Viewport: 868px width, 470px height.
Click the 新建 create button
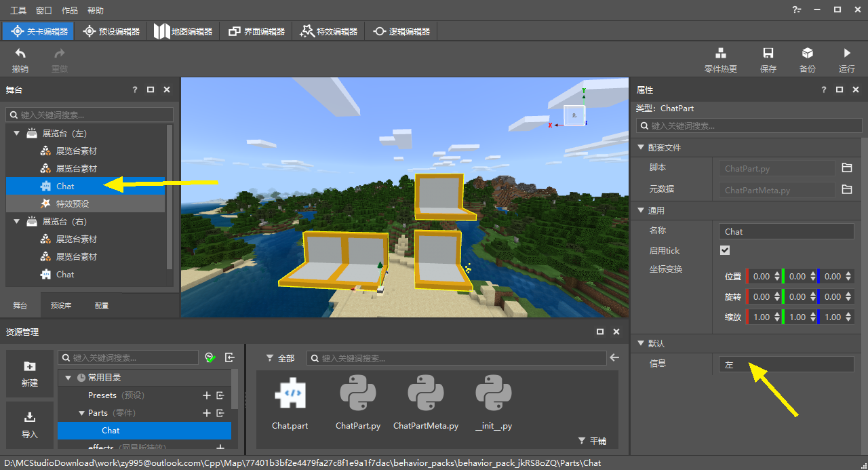point(30,374)
